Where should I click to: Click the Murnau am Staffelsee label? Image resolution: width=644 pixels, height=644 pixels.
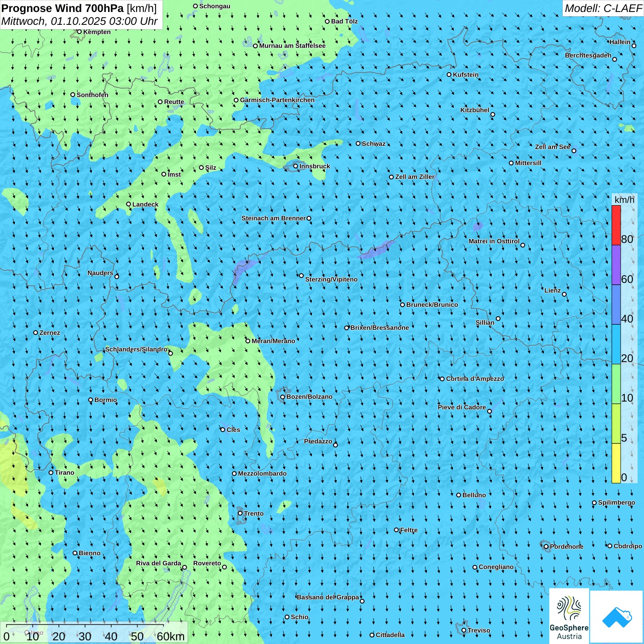(x=292, y=46)
